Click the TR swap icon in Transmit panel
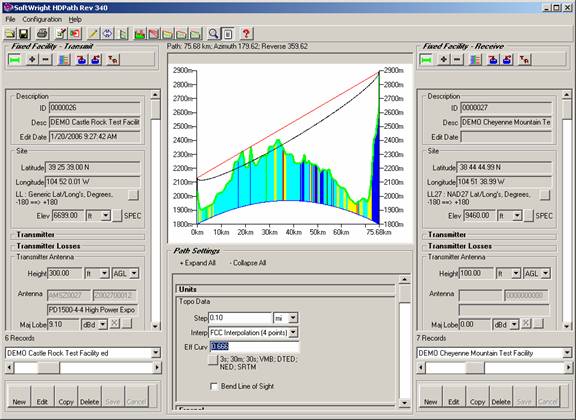The width and height of the screenshot is (576, 420). point(113,60)
